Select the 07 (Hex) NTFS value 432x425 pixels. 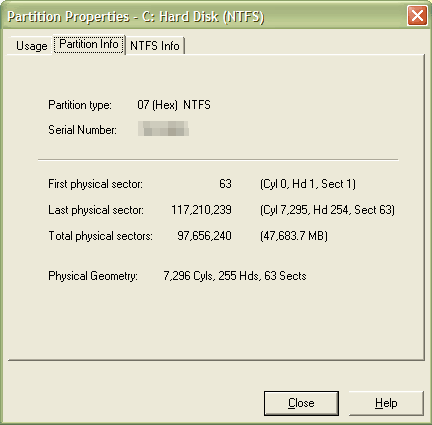click(x=174, y=105)
